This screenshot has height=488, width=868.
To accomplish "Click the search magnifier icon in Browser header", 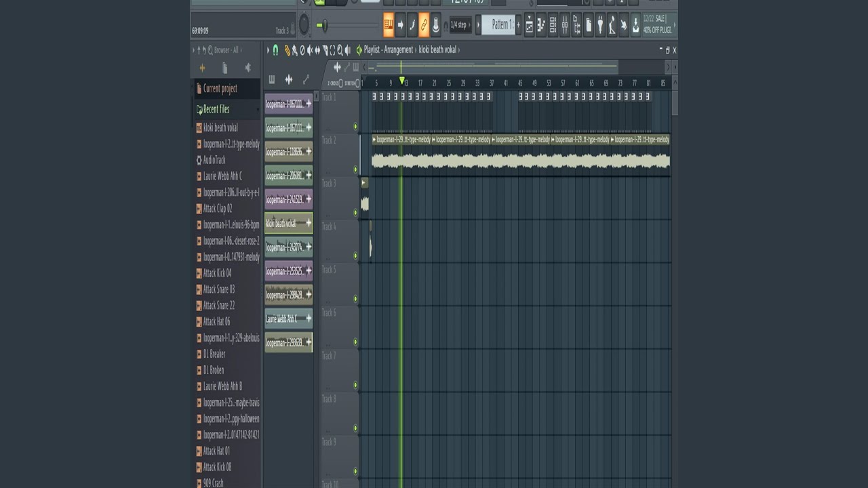I will (210, 50).
